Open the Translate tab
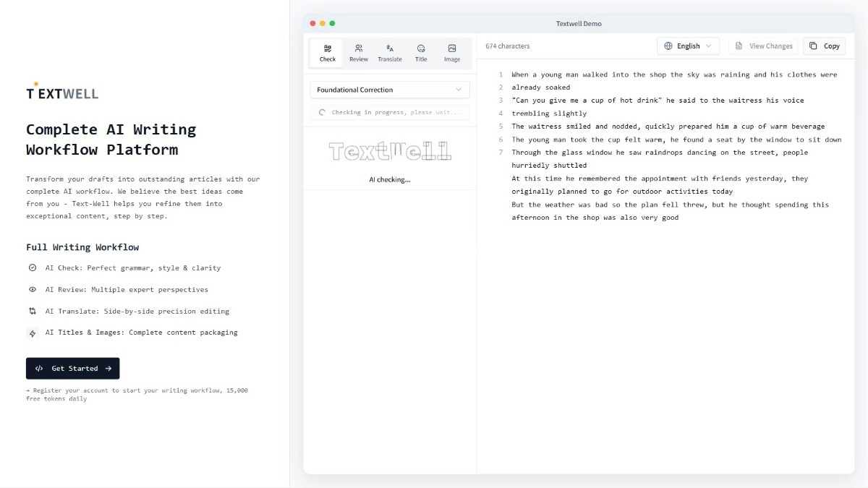Viewport: 868px width, 488px height. coord(390,53)
